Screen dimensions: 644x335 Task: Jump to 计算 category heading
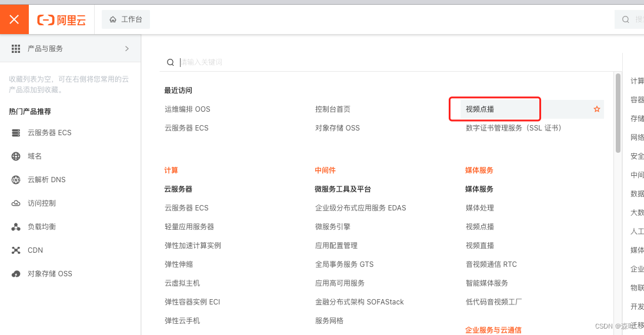(x=171, y=170)
